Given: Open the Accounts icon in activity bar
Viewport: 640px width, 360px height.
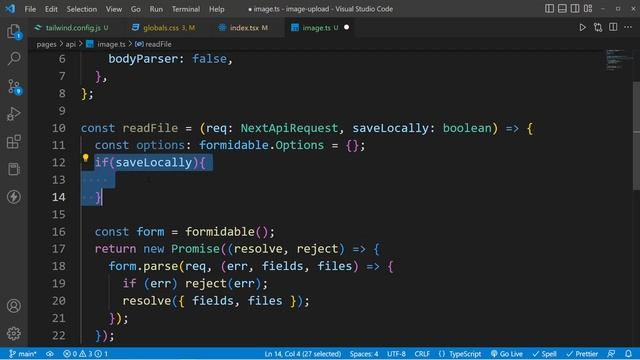Looking at the screenshot, I should tap(14, 306).
